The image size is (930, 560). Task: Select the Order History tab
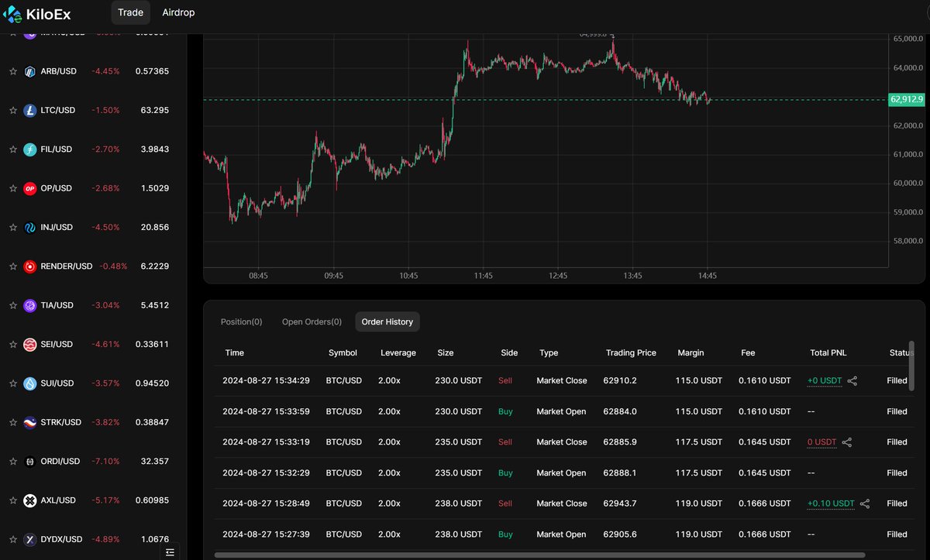[x=387, y=321]
